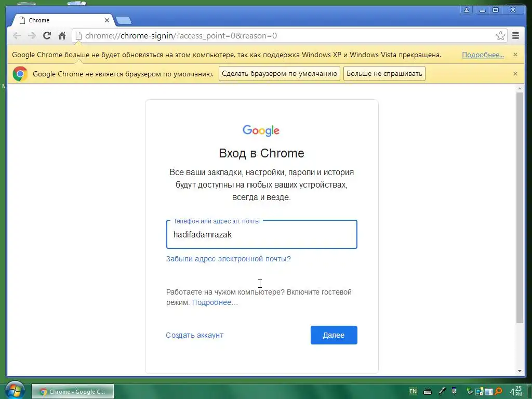This screenshot has height=399, width=532.
Task: Open the Windows Start orb
Action: pyautogui.click(x=15, y=390)
